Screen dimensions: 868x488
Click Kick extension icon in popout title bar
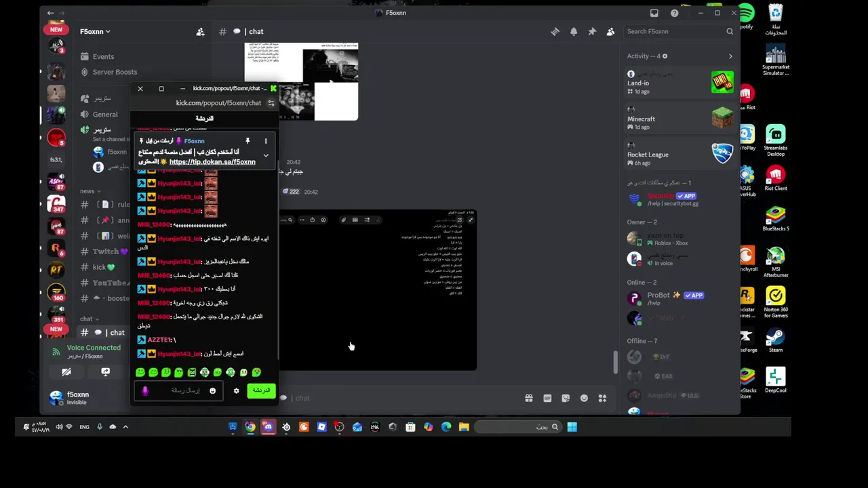click(x=273, y=88)
